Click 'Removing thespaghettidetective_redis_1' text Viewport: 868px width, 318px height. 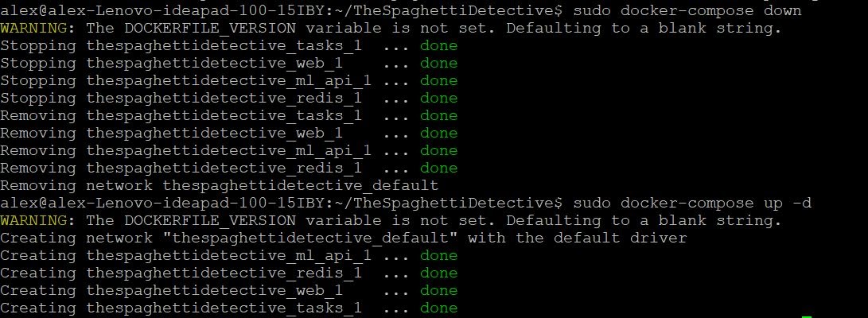[181, 168]
